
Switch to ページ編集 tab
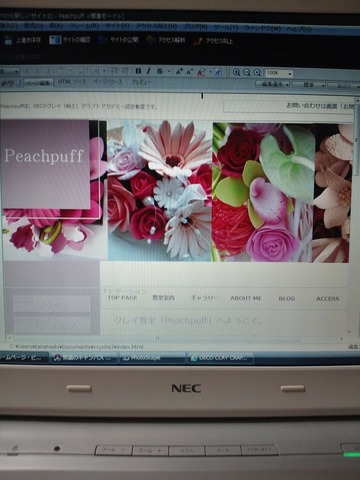[38, 82]
